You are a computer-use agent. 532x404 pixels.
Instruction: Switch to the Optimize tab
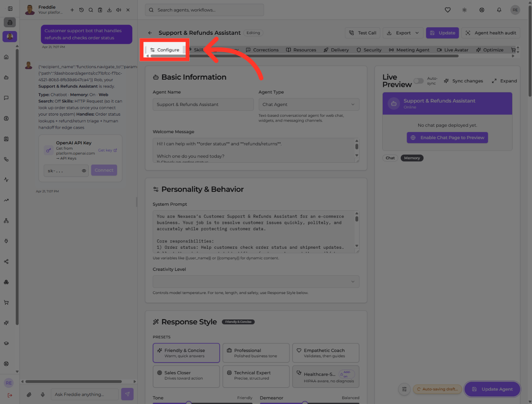(490, 50)
